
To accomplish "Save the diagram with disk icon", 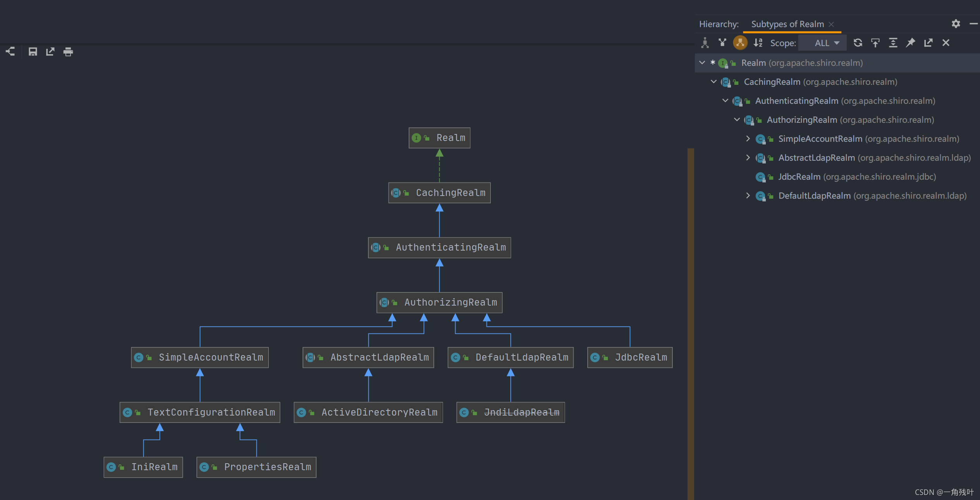I will pyautogui.click(x=33, y=52).
